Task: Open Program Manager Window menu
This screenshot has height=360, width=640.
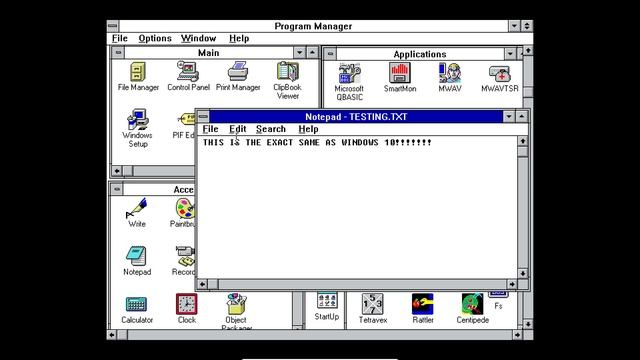Action: click(198, 38)
